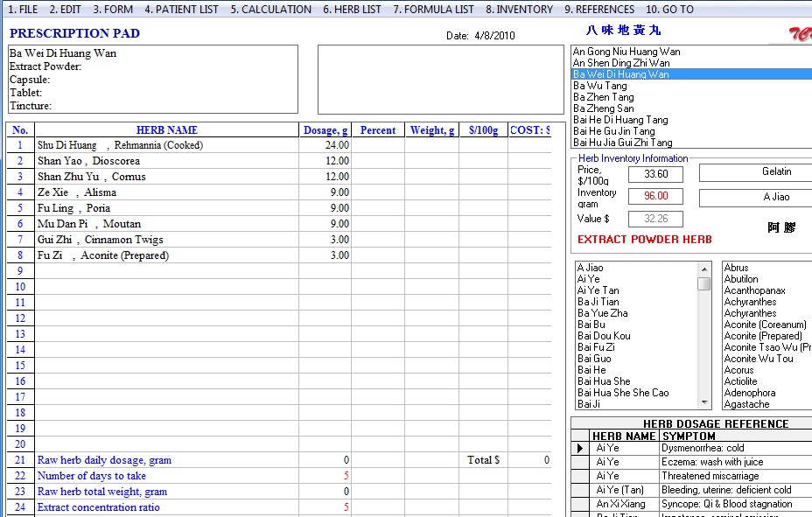Select Ba Zhen Tang in the formula list
The height and width of the screenshot is (517, 812).
(x=604, y=96)
